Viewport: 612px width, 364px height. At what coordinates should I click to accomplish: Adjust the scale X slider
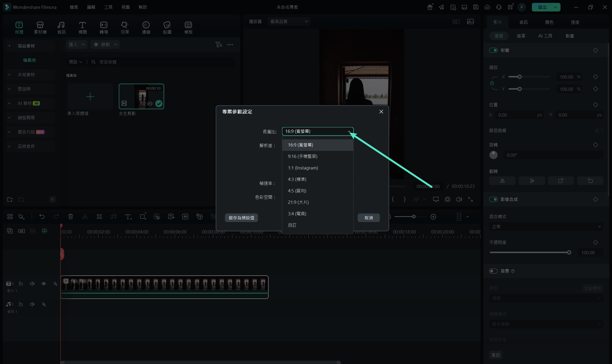point(529,77)
